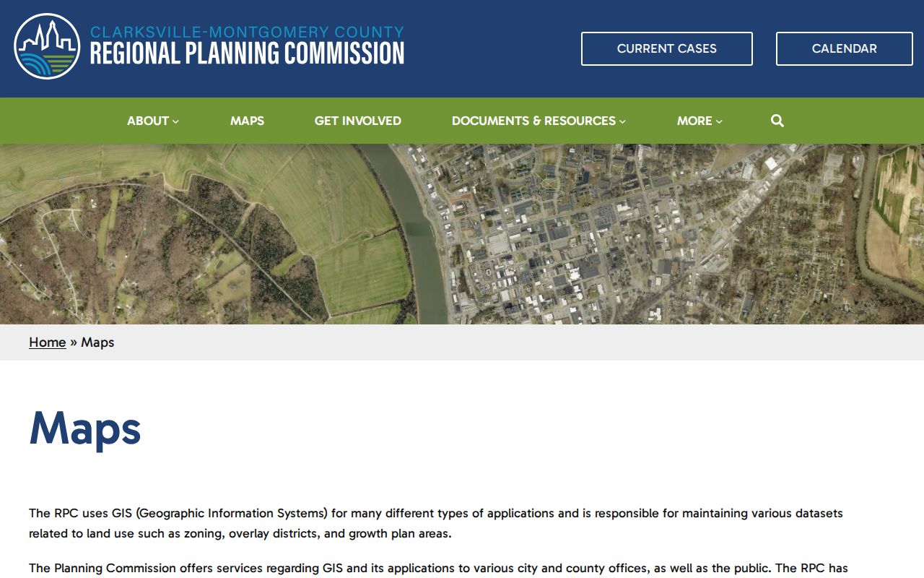Open the Calendar button
The height and width of the screenshot is (578, 924).
pos(844,48)
